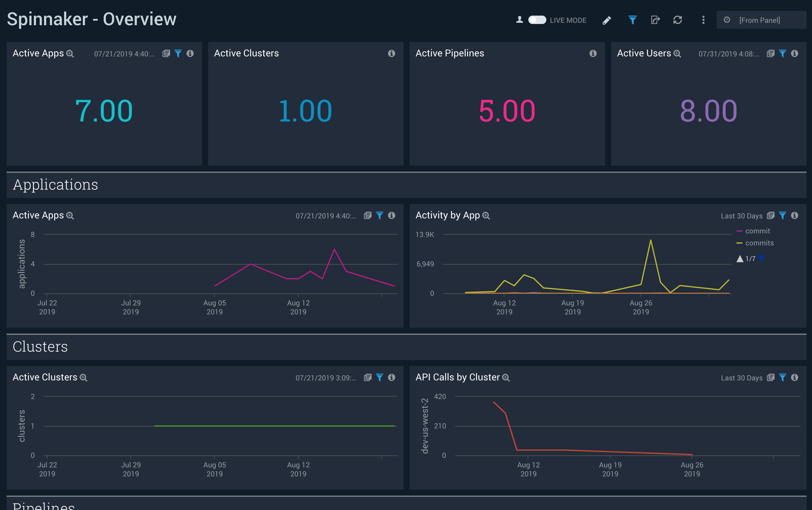The width and height of the screenshot is (812, 510).
Task: Copy the Active Apps panel via copy icon
Action: [x=166, y=53]
